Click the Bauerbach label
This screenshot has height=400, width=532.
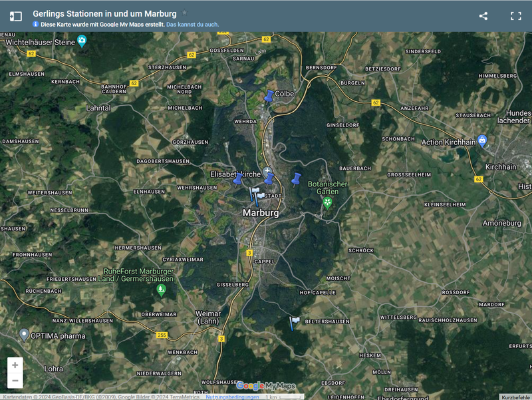(x=355, y=168)
